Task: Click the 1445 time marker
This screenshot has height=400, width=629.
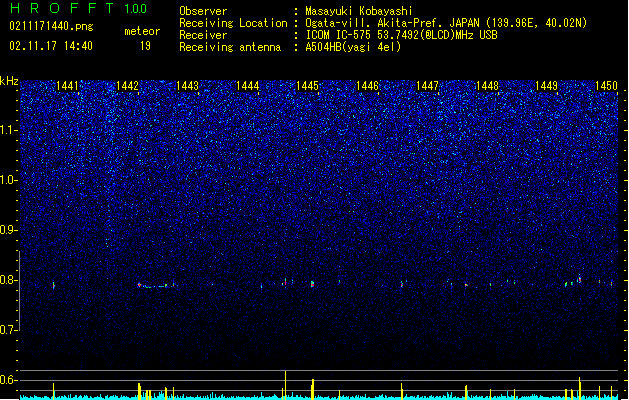Action: (x=307, y=86)
